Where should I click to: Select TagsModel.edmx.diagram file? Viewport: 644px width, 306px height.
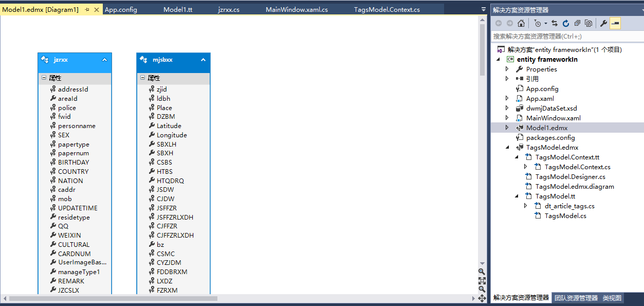575,186
